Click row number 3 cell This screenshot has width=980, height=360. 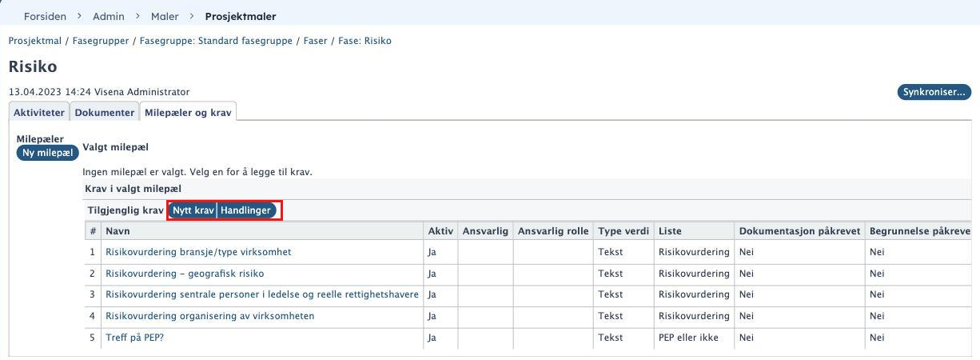click(x=93, y=294)
